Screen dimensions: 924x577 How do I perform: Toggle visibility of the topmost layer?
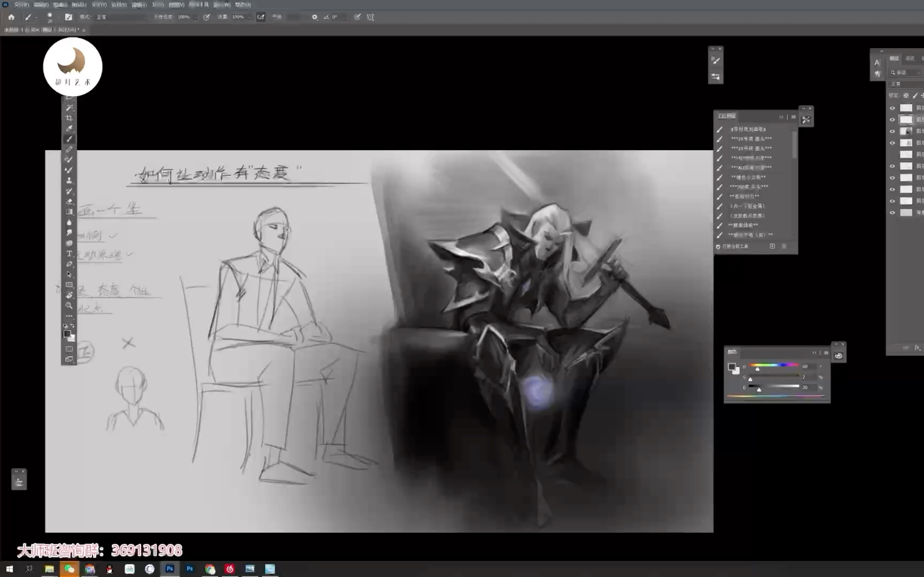point(892,108)
